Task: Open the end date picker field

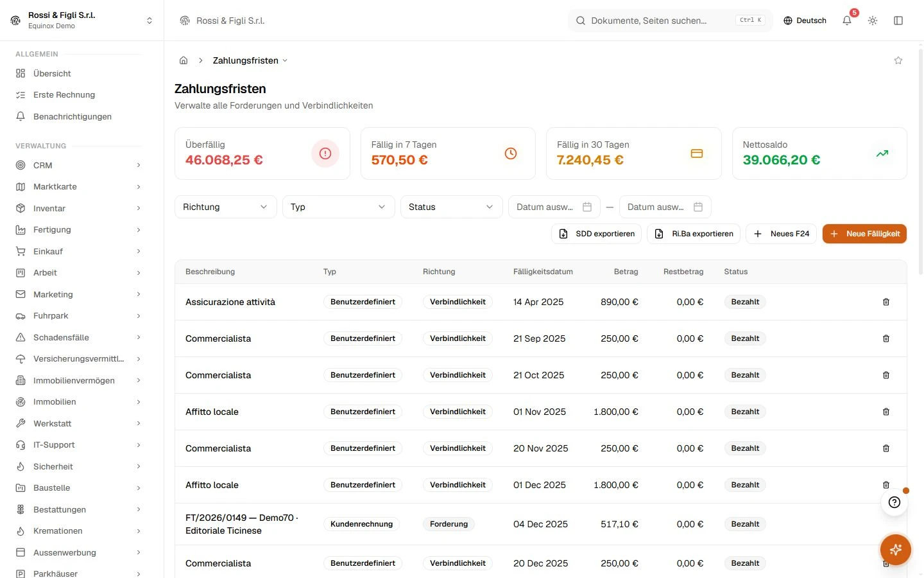Action: click(x=665, y=207)
